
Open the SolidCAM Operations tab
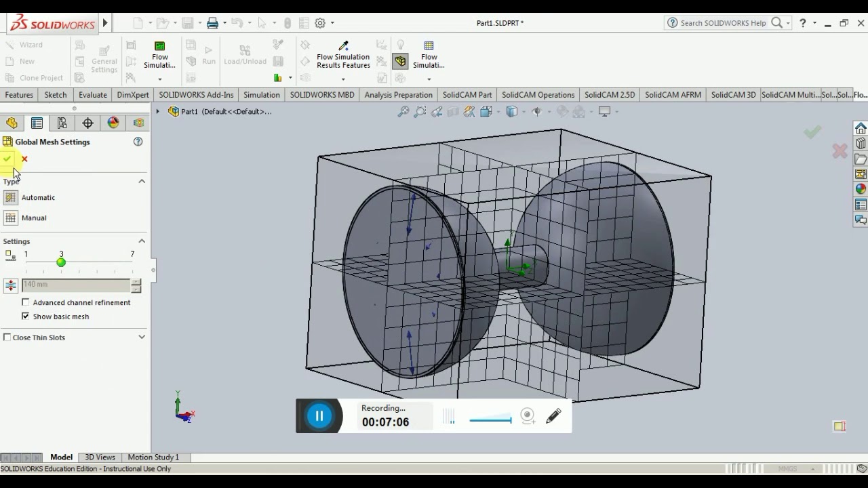click(x=538, y=95)
